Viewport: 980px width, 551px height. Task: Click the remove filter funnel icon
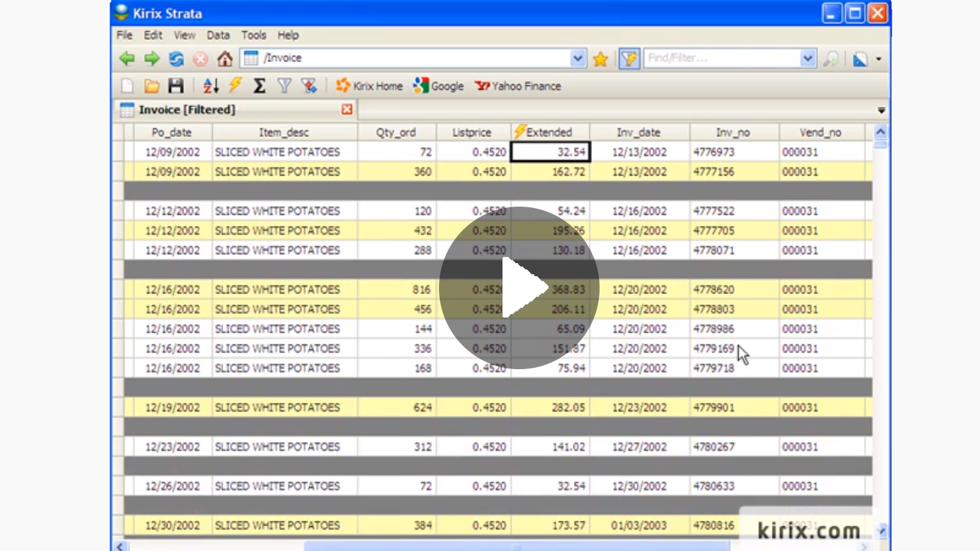click(308, 85)
